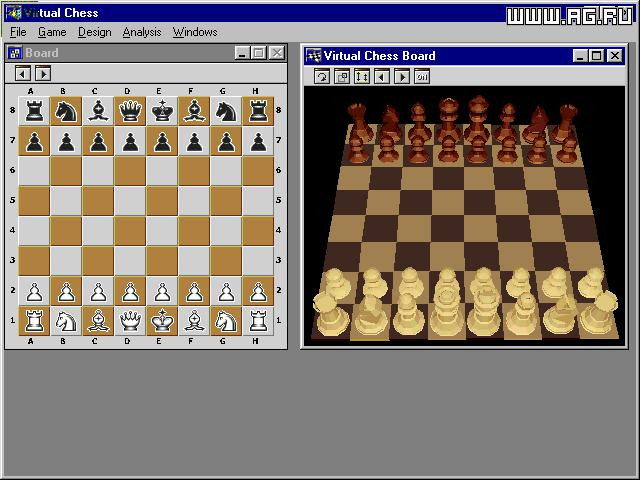640x480 pixels.
Task: Click empty square D4 on 2D board
Action: [130, 231]
